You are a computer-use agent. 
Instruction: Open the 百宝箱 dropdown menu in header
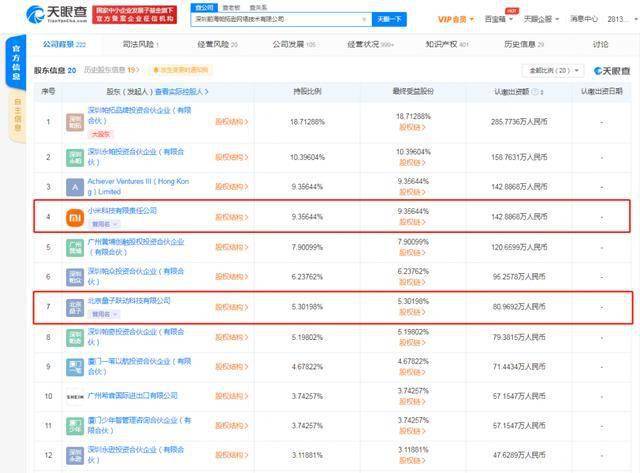click(x=496, y=18)
